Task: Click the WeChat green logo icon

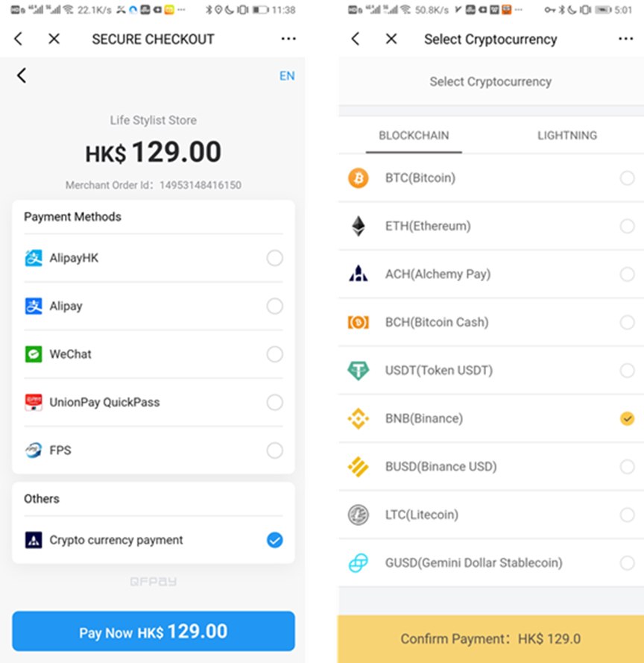Action: tap(34, 354)
